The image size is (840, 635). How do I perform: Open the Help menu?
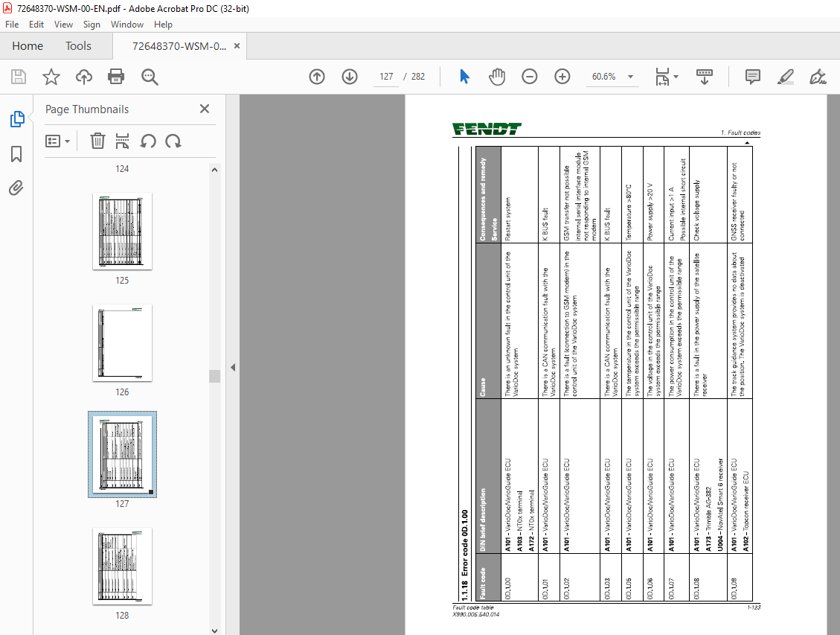(x=163, y=24)
